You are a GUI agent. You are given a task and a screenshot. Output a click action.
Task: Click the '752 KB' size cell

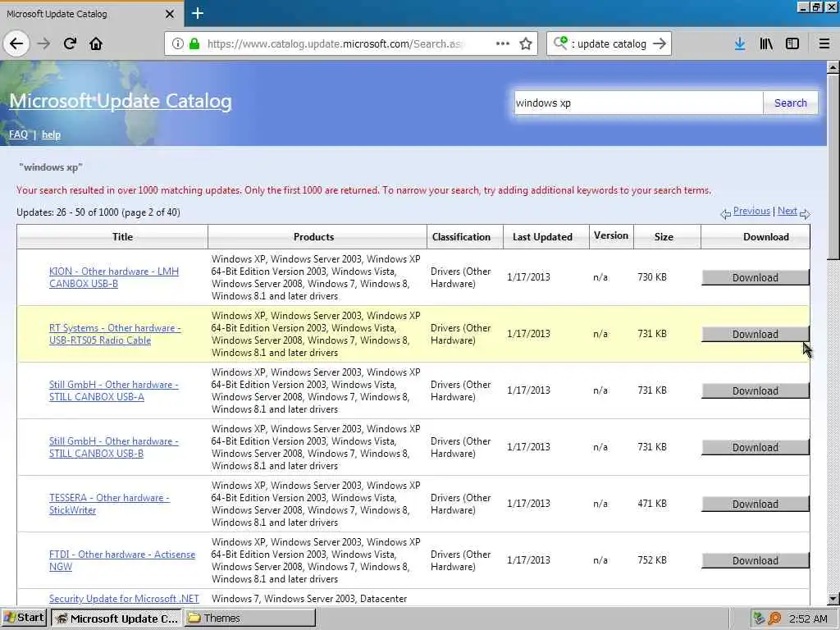coord(652,559)
